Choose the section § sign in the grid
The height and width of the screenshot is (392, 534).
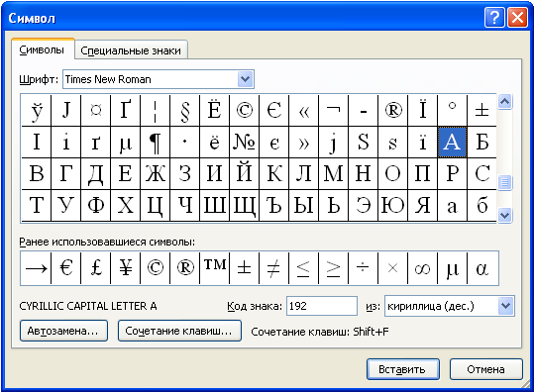pos(184,110)
